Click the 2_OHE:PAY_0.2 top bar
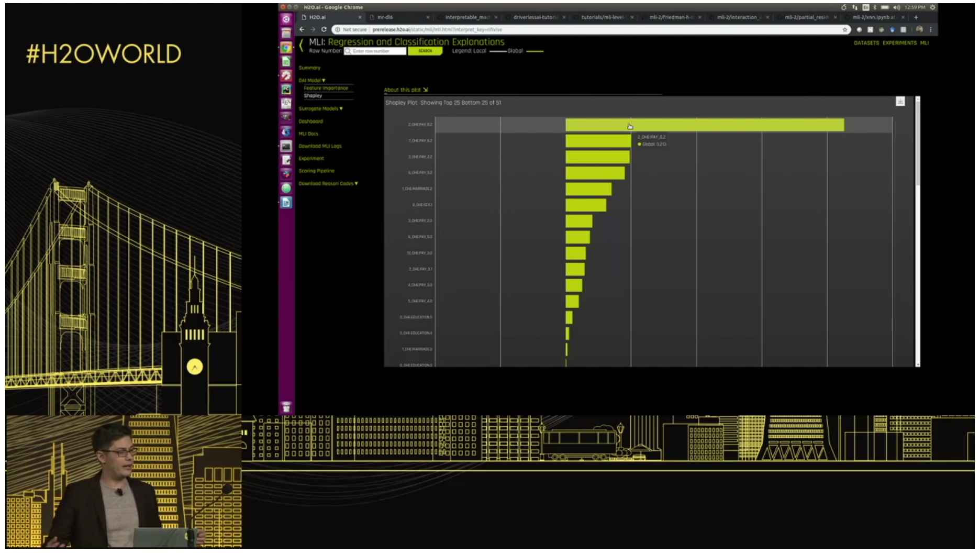The image size is (980, 554). pyautogui.click(x=705, y=125)
